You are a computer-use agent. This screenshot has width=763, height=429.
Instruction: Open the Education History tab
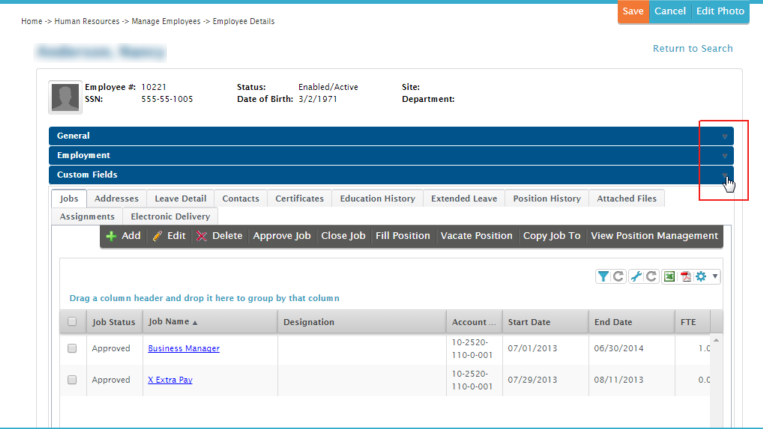coord(378,198)
